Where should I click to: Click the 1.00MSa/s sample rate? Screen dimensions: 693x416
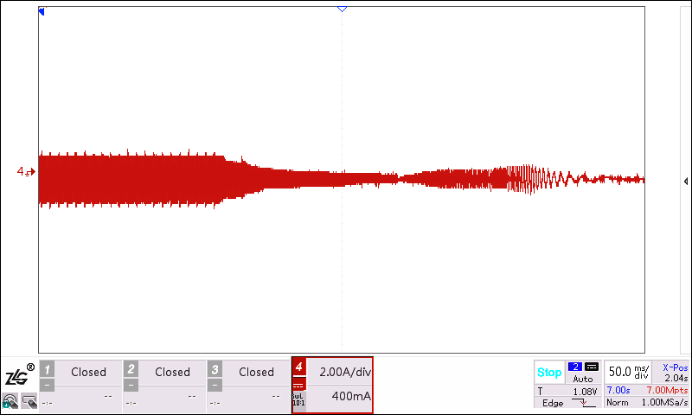(x=665, y=402)
